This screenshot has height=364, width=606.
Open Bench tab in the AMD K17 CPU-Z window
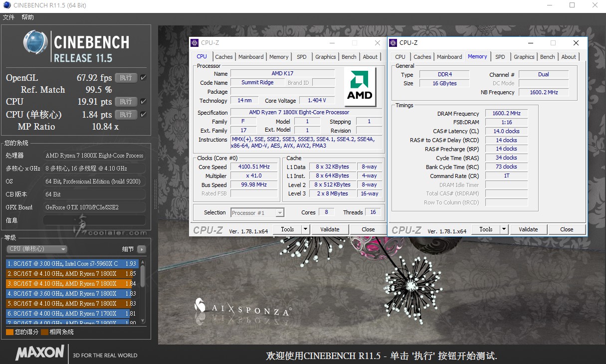(349, 57)
